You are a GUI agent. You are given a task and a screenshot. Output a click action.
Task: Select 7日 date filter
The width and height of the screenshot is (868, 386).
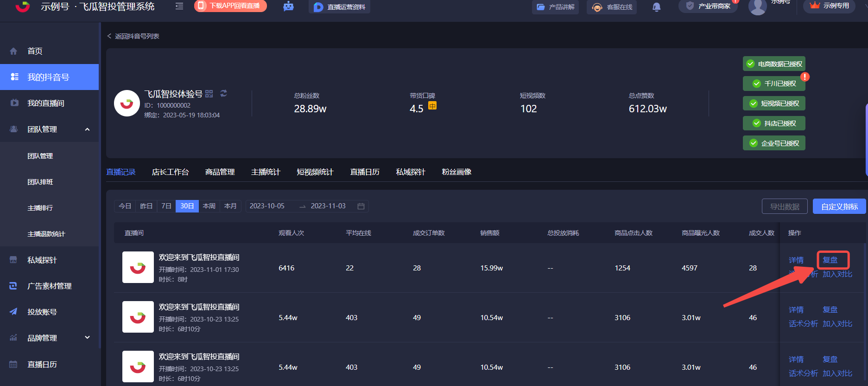pos(166,206)
